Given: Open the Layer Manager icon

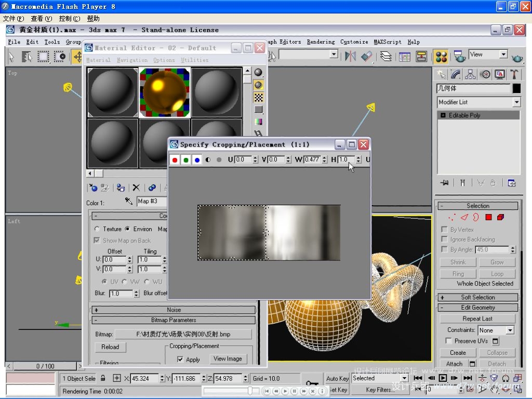Looking at the screenshot, I should (385, 56).
